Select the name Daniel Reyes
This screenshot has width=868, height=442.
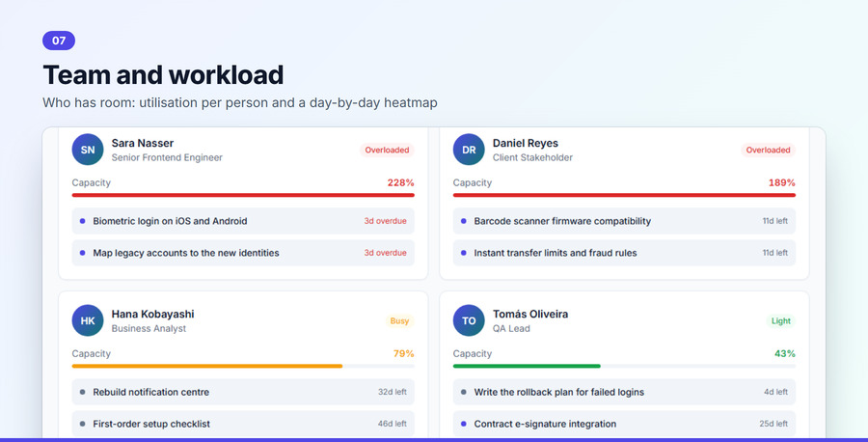click(x=526, y=143)
